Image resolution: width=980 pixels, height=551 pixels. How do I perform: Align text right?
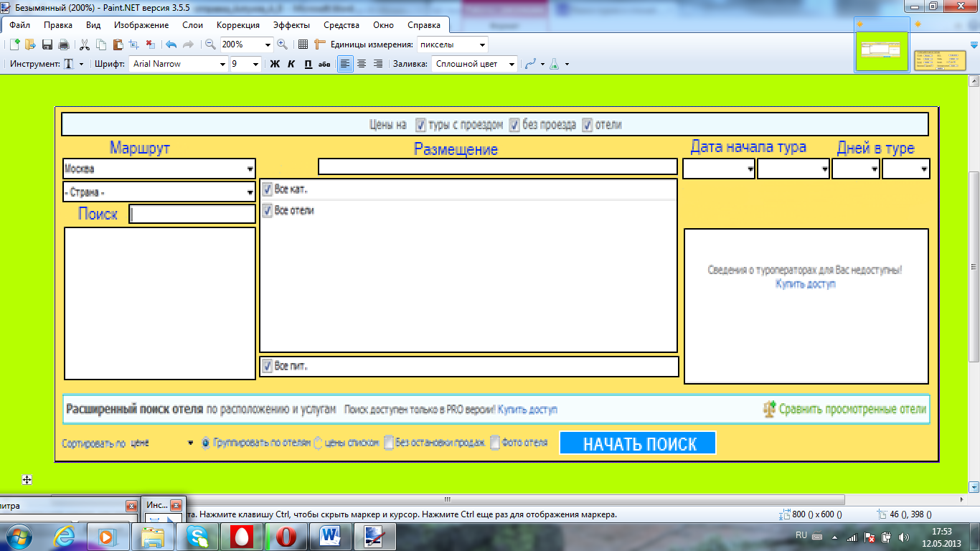(378, 64)
